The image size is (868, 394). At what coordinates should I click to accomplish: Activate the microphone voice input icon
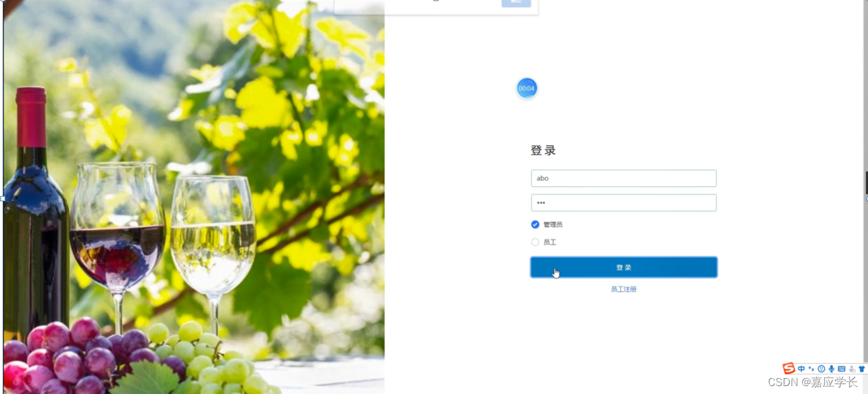coord(831,369)
